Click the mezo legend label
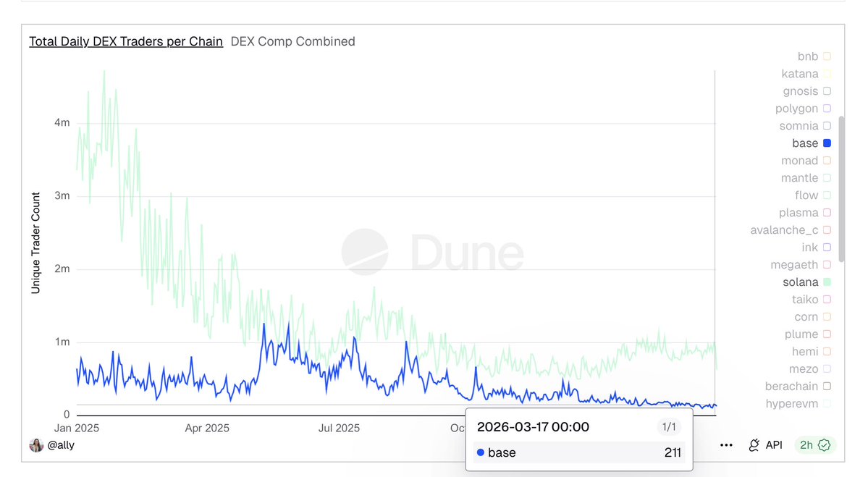868x477 pixels. click(804, 368)
